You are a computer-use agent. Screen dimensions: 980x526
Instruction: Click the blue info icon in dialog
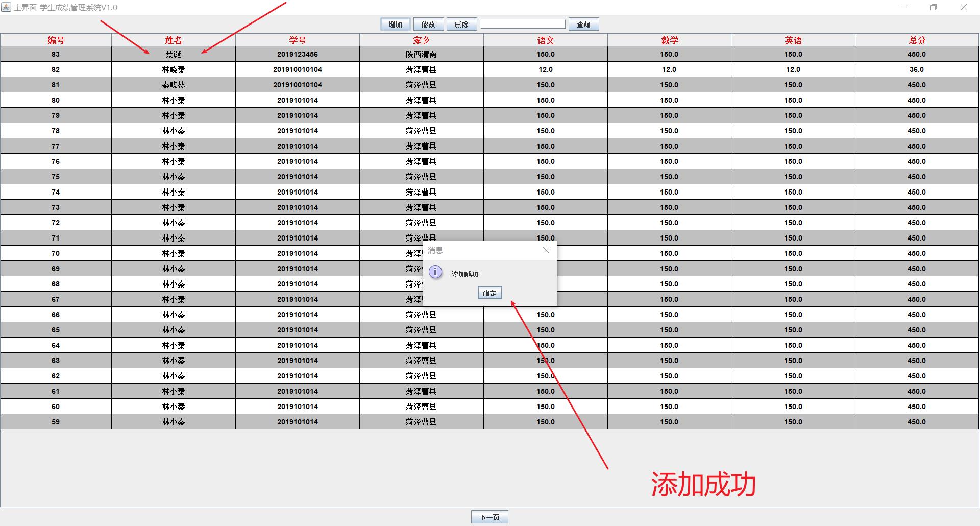(435, 272)
